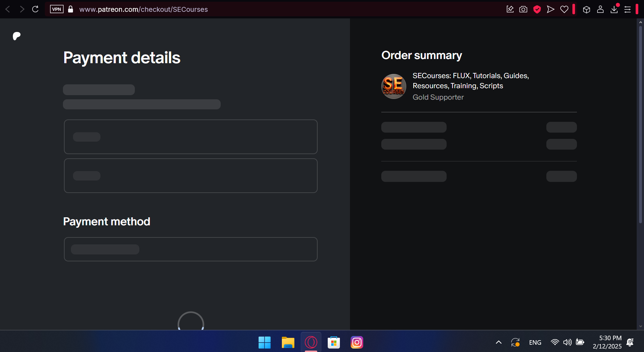Click the Gold Supporter tier label

click(438, 97)
